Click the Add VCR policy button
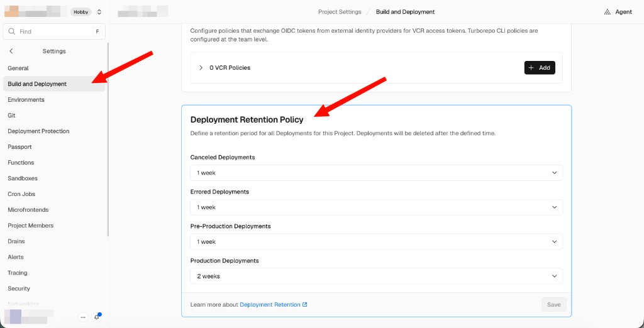644x328 pixels. [x=540, y=68]
